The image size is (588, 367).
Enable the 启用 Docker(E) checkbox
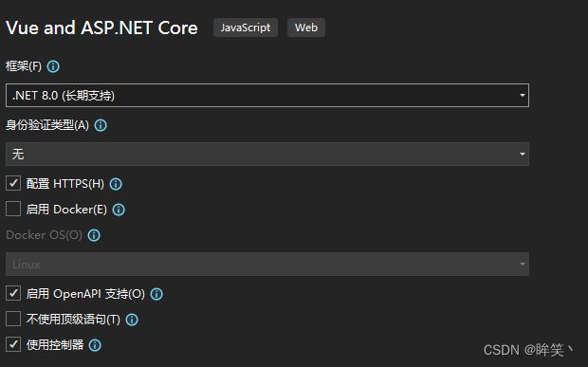(13, 209)
